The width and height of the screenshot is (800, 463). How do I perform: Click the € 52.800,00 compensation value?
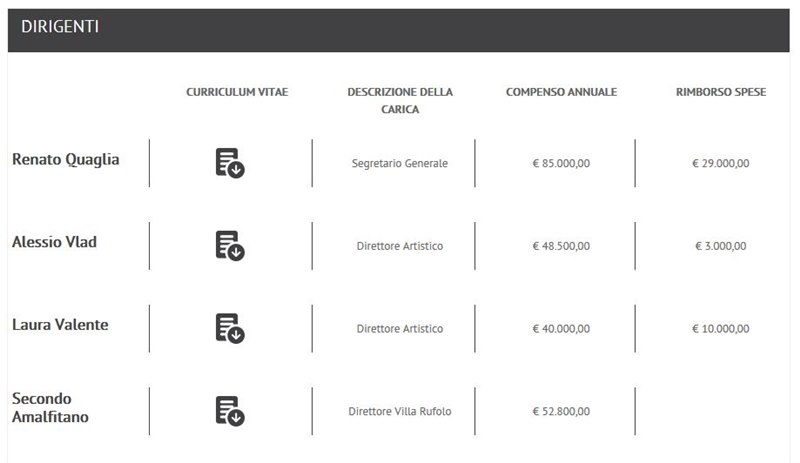561,411
